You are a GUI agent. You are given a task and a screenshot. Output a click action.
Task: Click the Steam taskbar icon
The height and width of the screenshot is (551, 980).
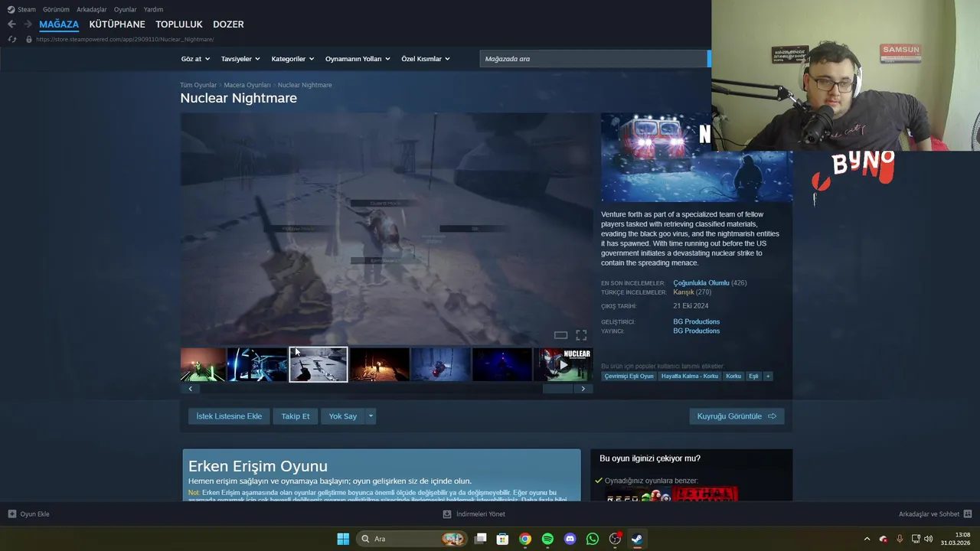637,539
